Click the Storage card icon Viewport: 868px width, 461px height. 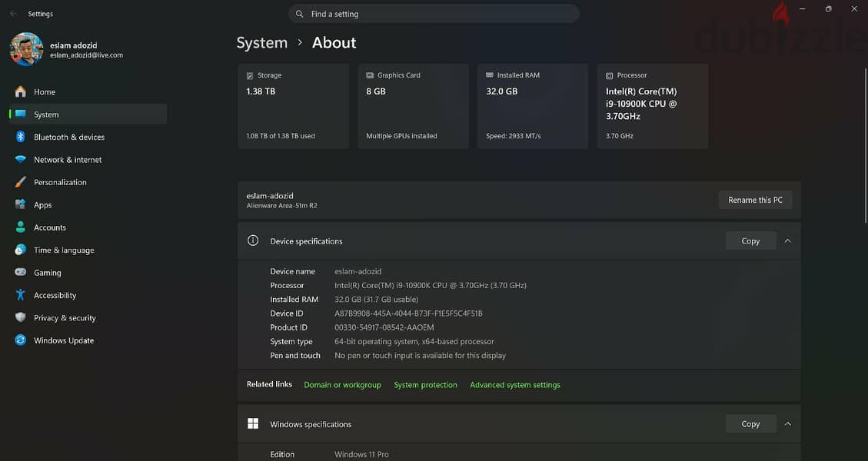point(250,76)
